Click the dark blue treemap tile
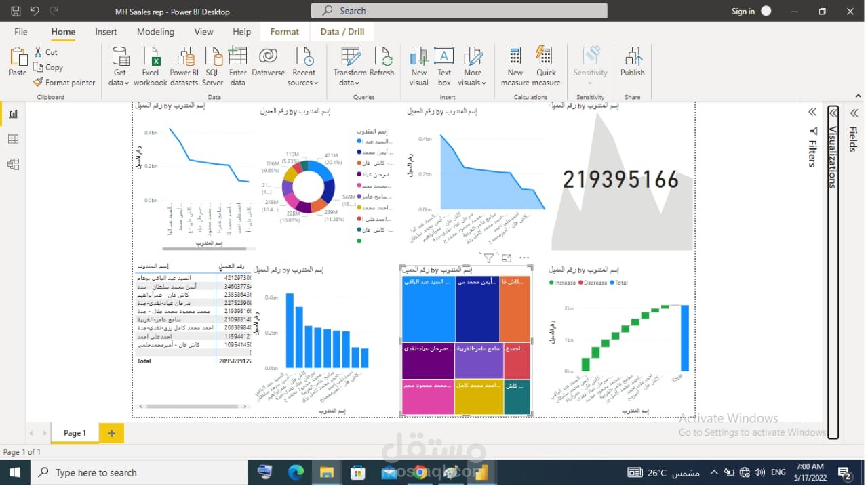This screenshot has width=868, height=490. click(478, 308)
